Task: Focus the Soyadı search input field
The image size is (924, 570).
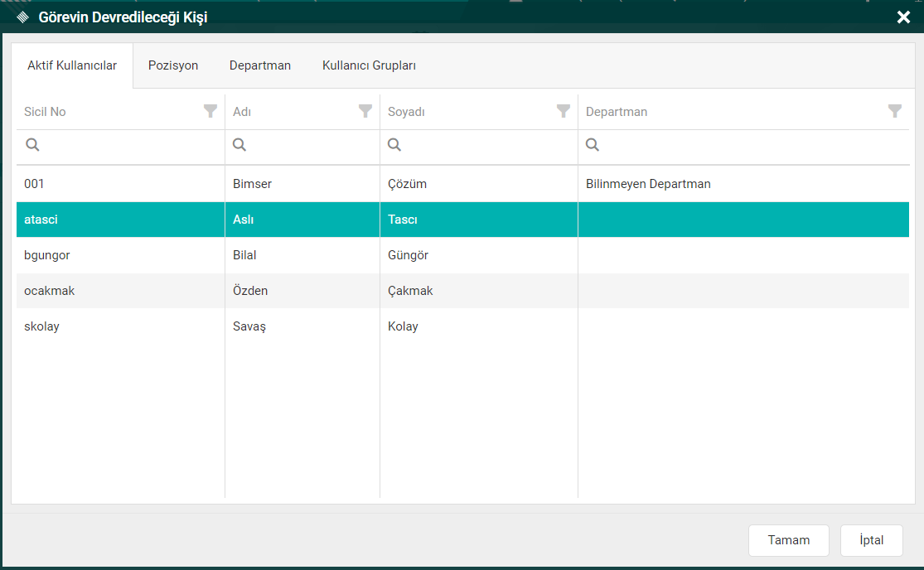Action: click(487, 145)
